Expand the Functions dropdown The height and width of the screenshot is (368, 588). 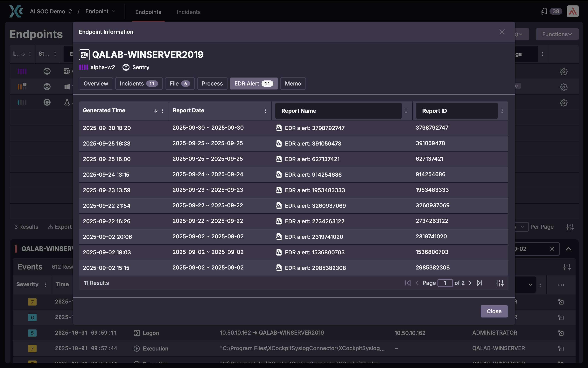tap(557, 34)
